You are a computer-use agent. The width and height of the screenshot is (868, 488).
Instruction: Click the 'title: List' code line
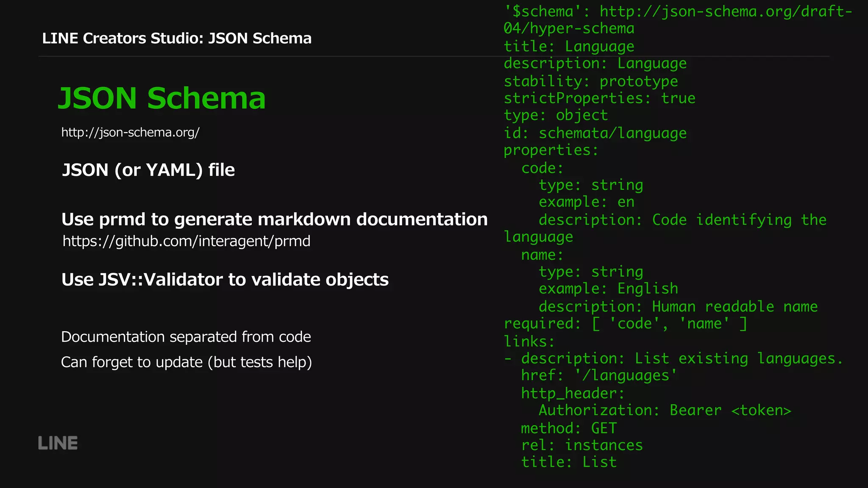(569, 462)
